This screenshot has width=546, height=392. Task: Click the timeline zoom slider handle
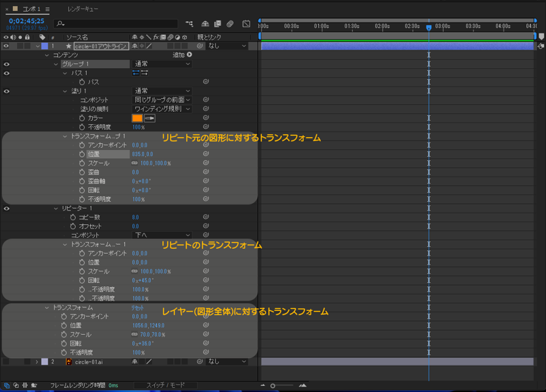273,385
